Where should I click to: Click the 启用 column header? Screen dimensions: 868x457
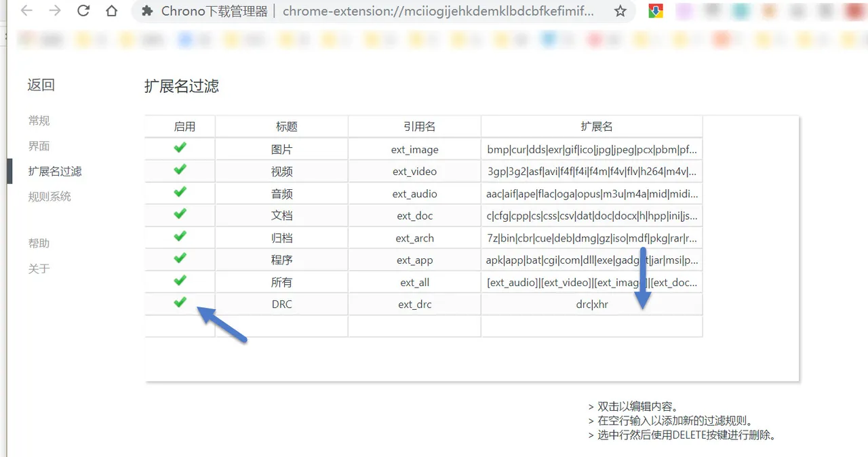pos(180,127)
